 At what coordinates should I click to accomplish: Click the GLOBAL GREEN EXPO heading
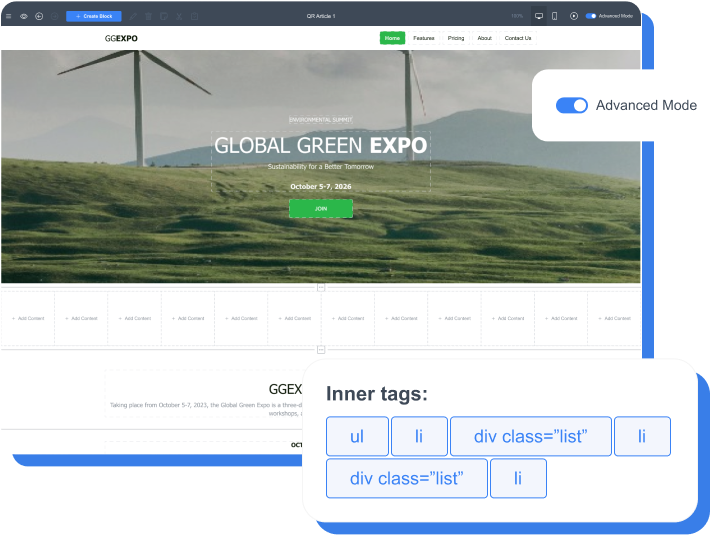tap(320, 146)
